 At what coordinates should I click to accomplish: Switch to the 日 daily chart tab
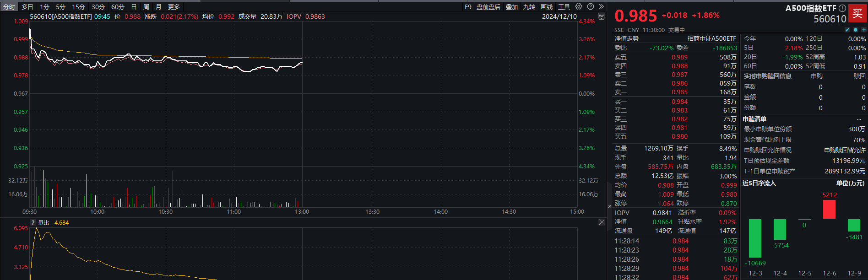click(x=134, y=7)
